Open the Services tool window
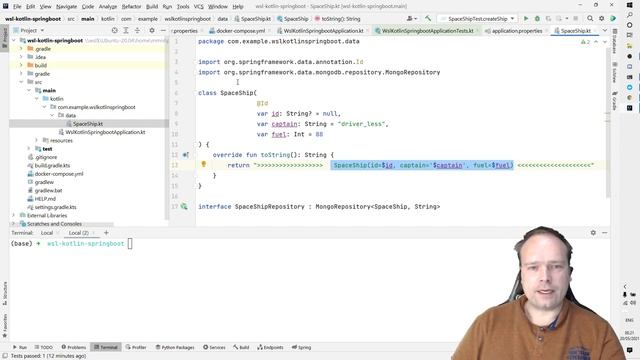 tap(214, 347)
